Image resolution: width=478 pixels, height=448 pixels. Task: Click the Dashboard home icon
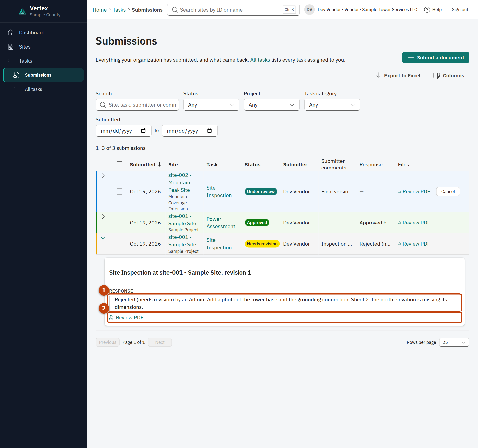(x=11, y=33)
